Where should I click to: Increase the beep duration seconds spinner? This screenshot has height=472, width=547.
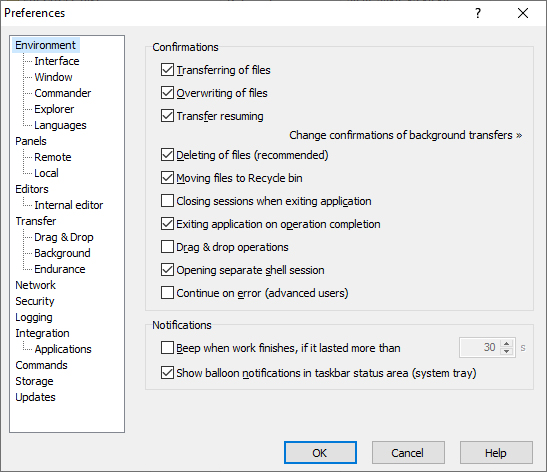[507, 344]
